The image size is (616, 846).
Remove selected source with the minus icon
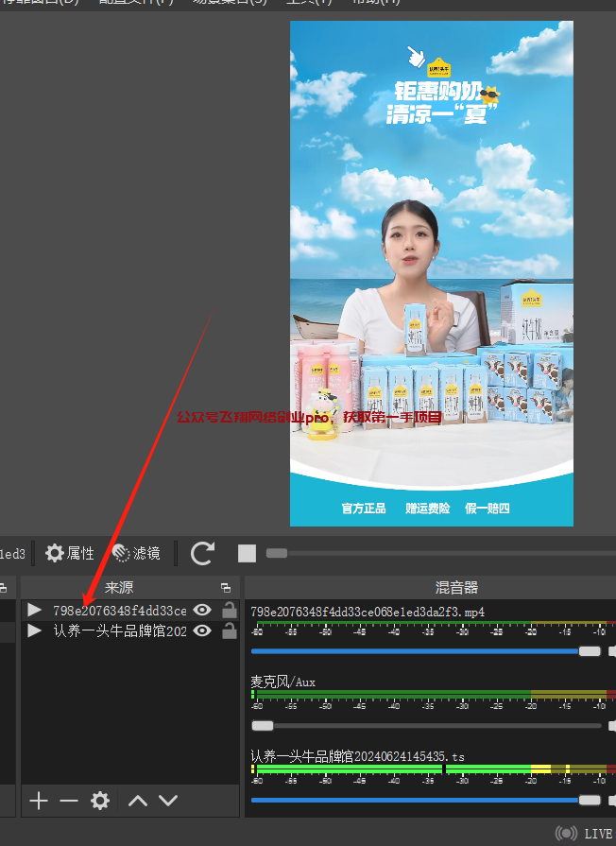(x=69, y=802)
